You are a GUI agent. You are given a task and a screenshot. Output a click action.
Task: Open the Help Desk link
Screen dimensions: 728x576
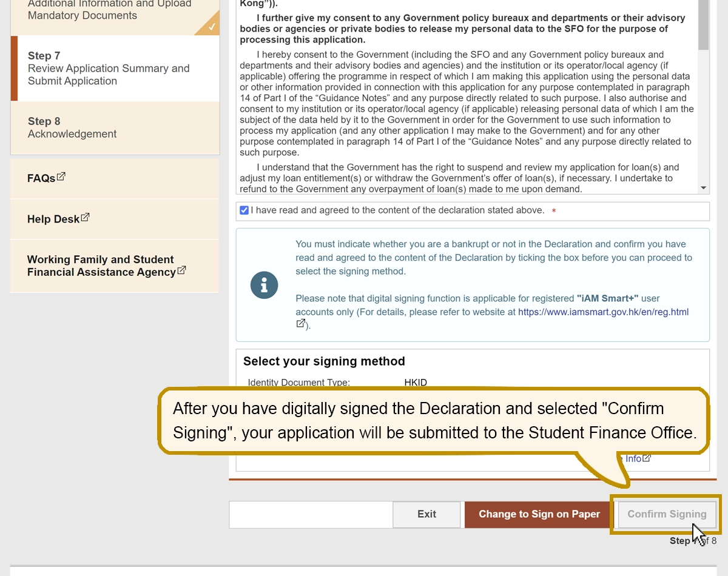pos(53,219)
